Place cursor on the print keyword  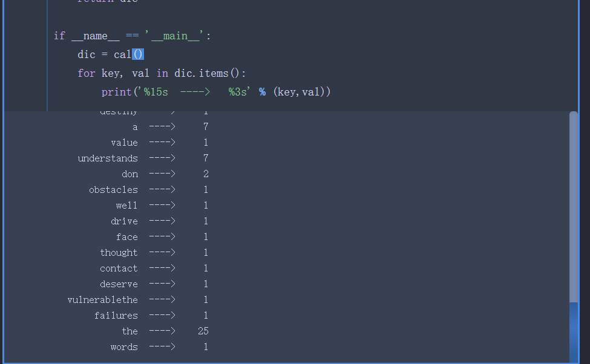[116, 92]
